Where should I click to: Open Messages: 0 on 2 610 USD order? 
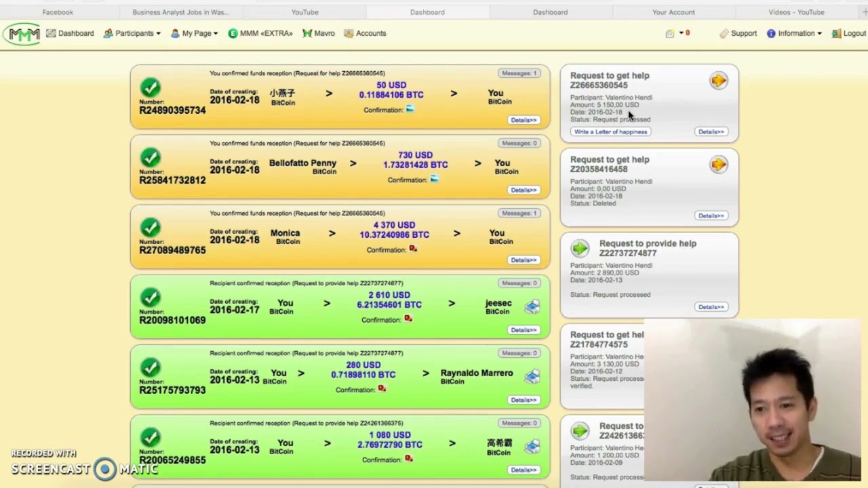tap(519, 283)
